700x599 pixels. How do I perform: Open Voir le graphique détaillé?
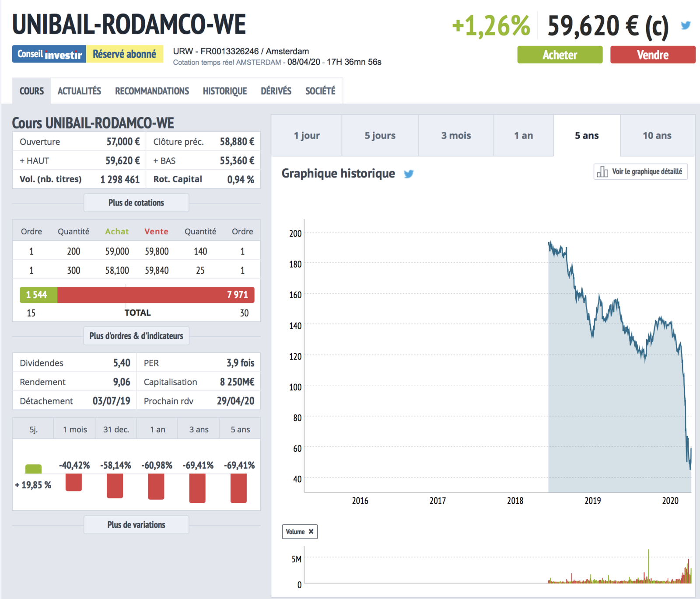pyautogui.click(x=640, y=171)
